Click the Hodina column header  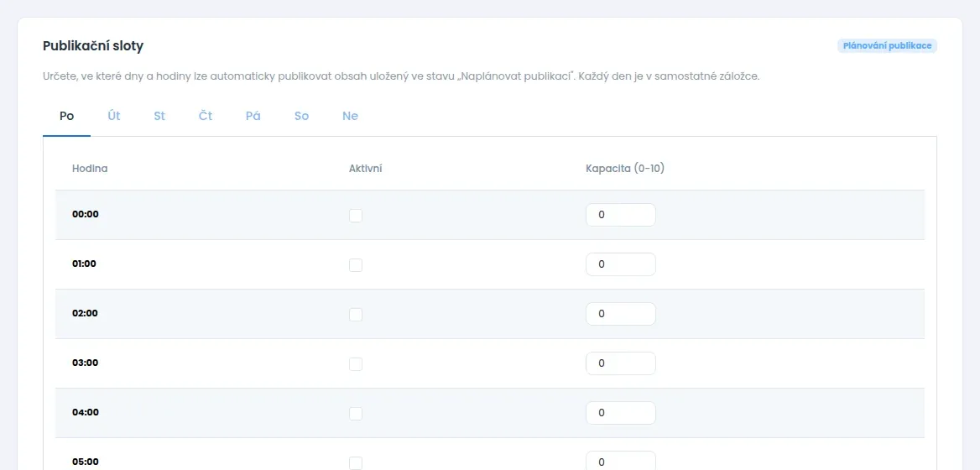pos(90,169)
